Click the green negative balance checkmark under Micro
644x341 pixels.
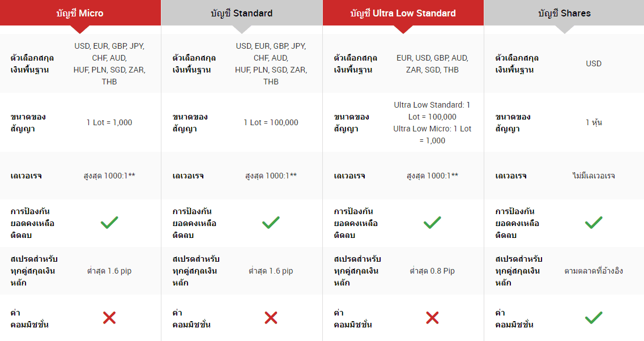109,223
